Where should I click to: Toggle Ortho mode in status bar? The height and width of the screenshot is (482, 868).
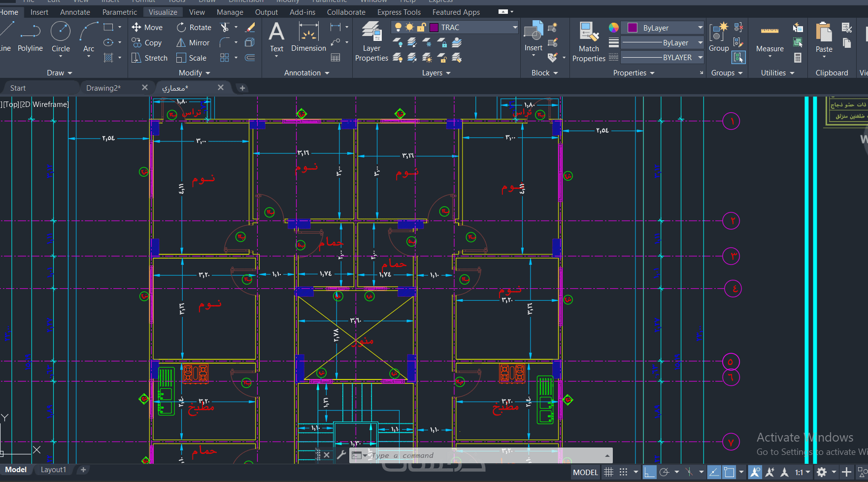click(649, 472)
